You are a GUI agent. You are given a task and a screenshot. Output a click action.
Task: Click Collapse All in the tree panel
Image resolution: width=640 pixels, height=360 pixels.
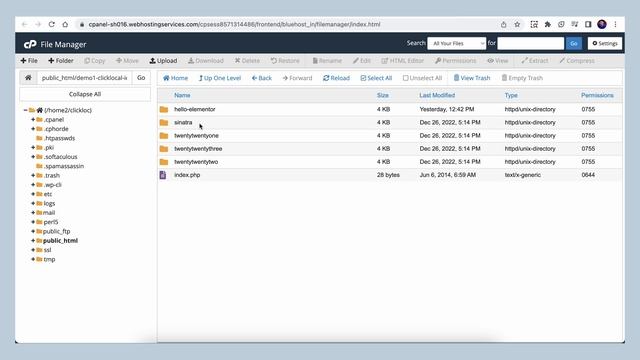coord(85,94)
